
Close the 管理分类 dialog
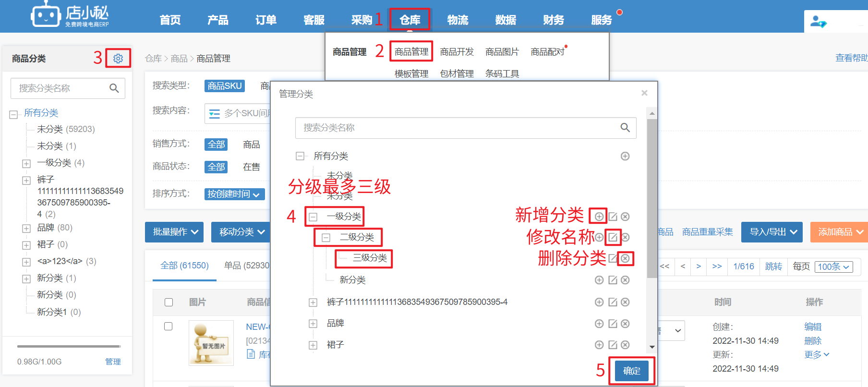[x=644, y=93]
